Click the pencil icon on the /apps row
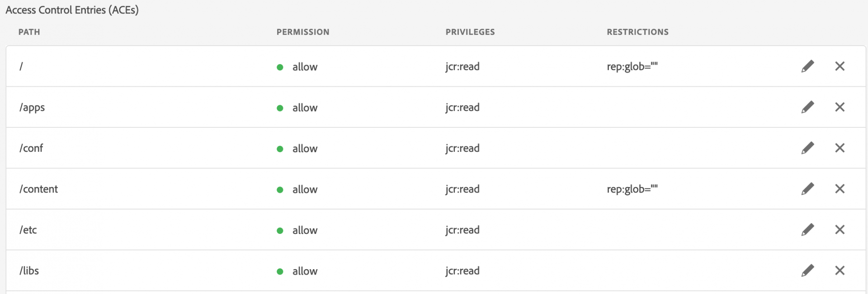The width and height of the screenshot is (868, 294). [x=809, y=107]
